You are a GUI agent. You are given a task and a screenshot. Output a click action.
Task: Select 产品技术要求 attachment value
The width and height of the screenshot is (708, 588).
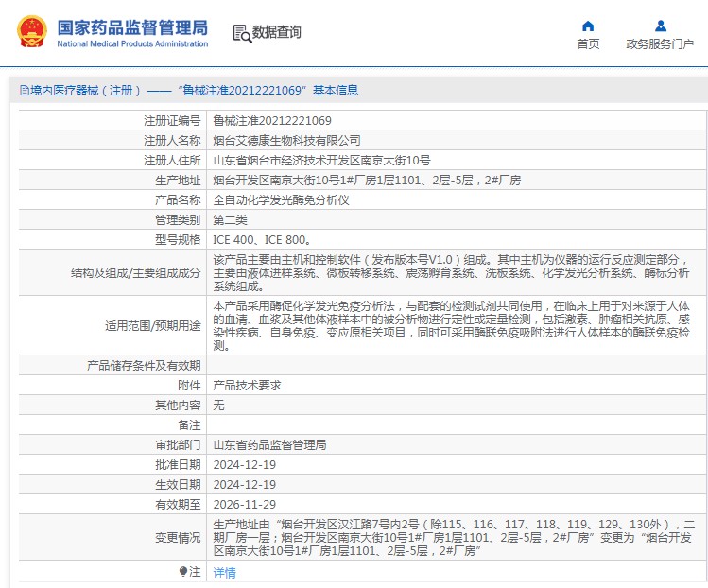(247, 386)
